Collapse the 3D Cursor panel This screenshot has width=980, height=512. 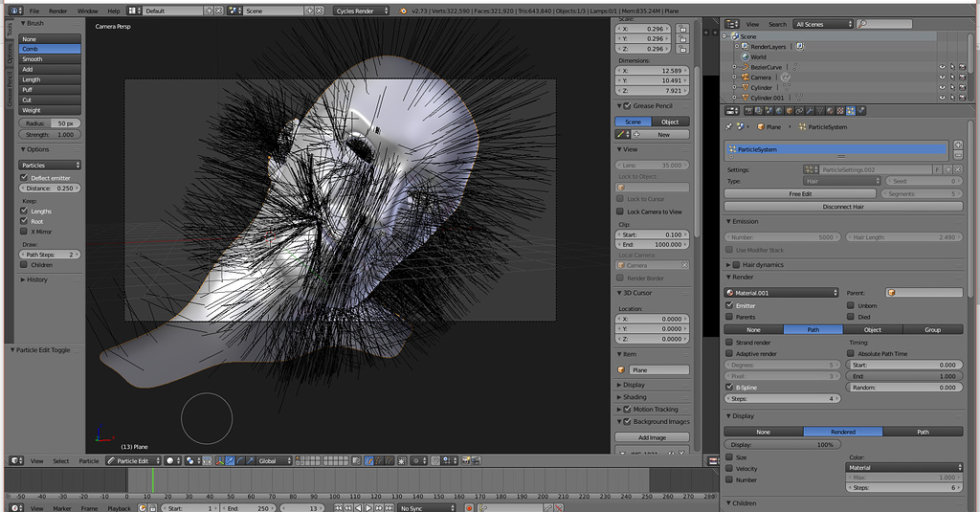(635, 293)
